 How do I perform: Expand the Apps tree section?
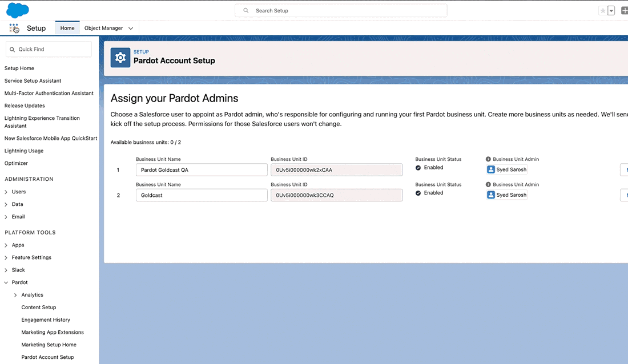[6, 245]
